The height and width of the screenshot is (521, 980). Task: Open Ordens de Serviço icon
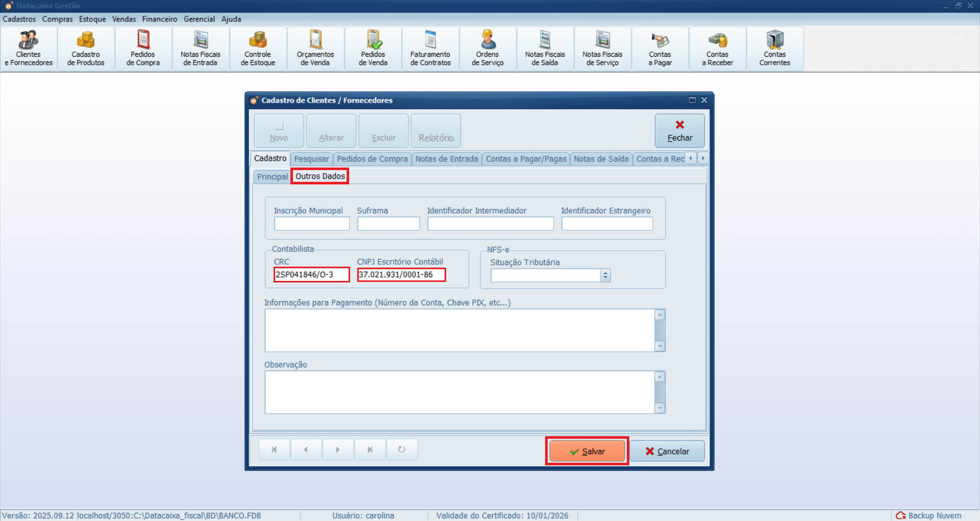pos(487,49)
